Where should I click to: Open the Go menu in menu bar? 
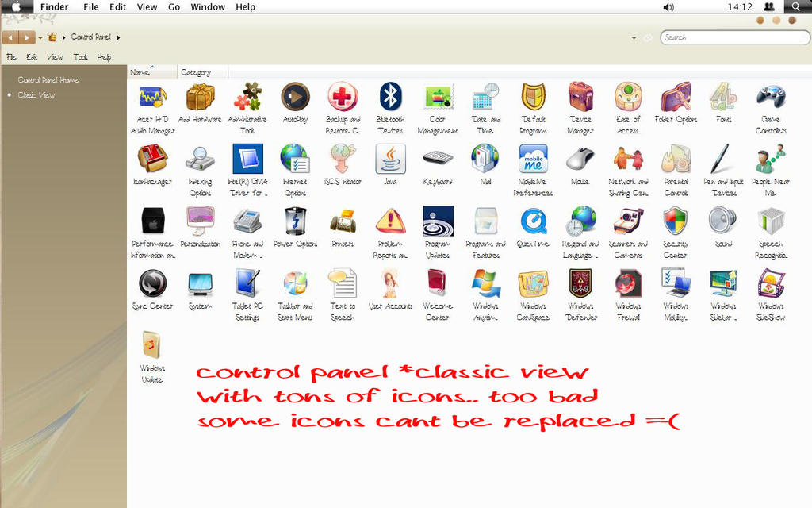pos(174,6)
